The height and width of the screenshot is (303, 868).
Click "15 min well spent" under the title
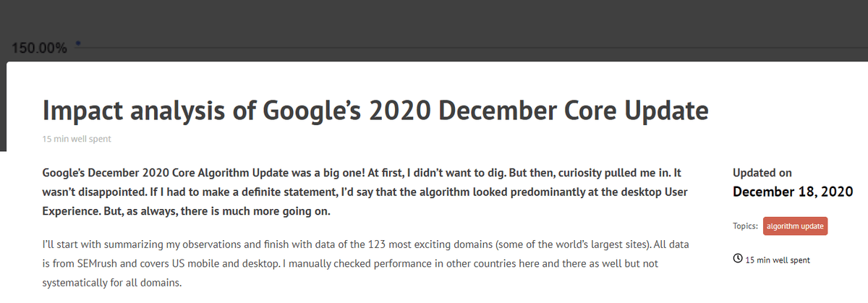click(x=77, y=138)
